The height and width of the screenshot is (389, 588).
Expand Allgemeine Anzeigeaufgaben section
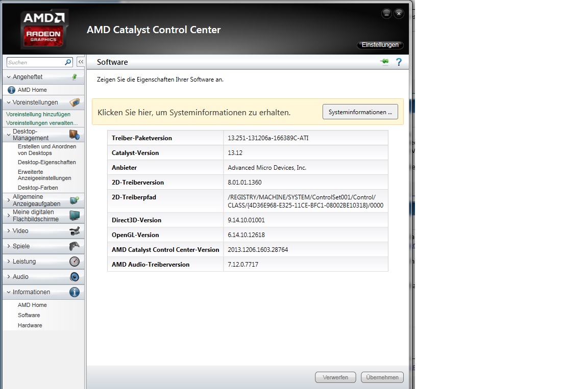coord(9,200)
